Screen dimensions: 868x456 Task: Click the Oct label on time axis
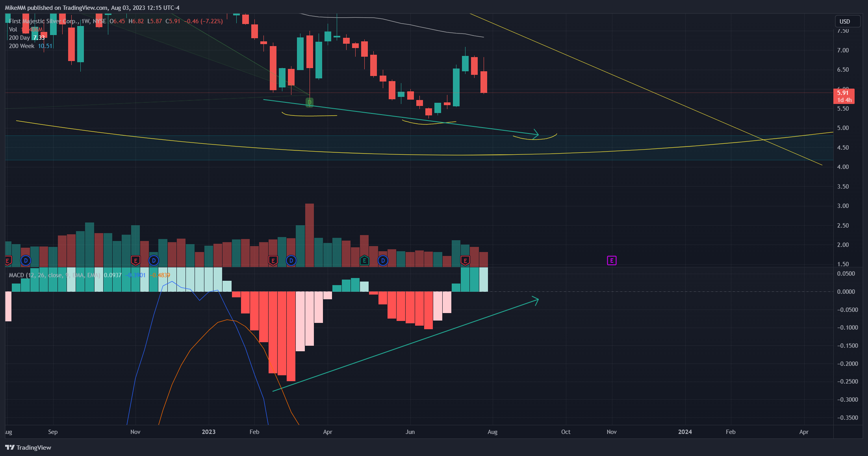566,432
